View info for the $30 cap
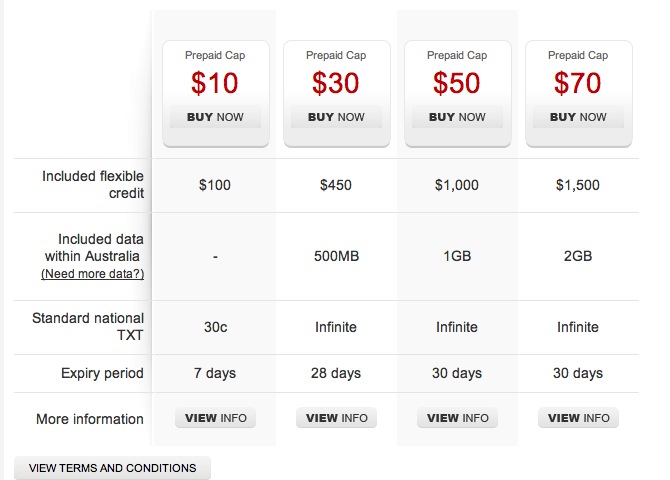670x480 pixels. coord(337,418)
